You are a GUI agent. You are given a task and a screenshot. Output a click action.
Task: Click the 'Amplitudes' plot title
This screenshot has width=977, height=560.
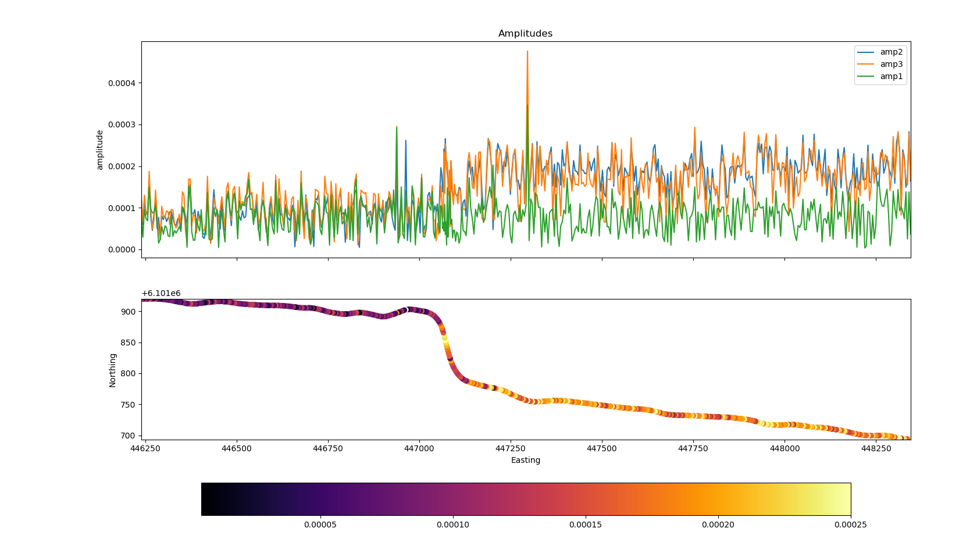click(525, 34)
